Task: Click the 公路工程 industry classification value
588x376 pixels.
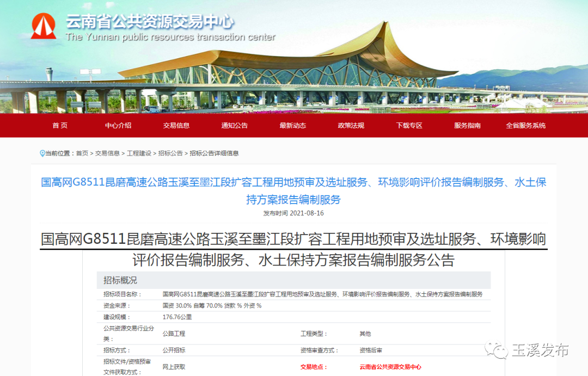Action: pos(174,333)
